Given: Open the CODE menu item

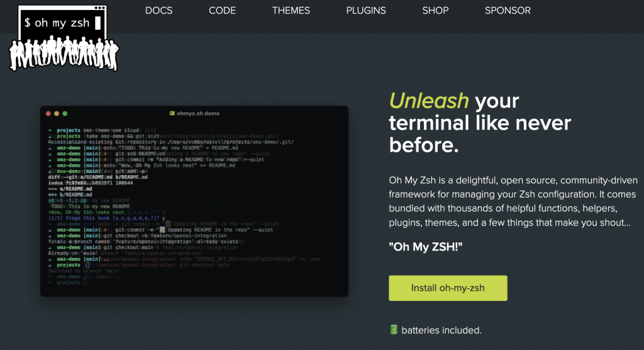Looking at the screenshot, I should pyautogui.click(x=222, y=11).
